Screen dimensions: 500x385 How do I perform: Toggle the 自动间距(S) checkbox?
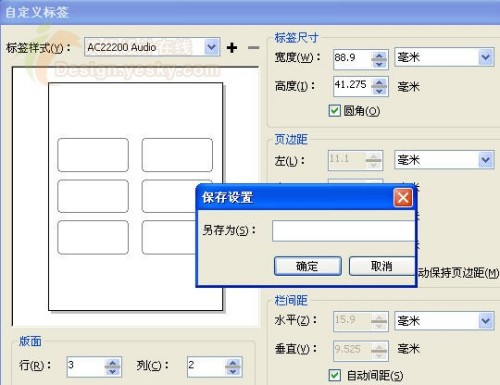click(334, 375)
